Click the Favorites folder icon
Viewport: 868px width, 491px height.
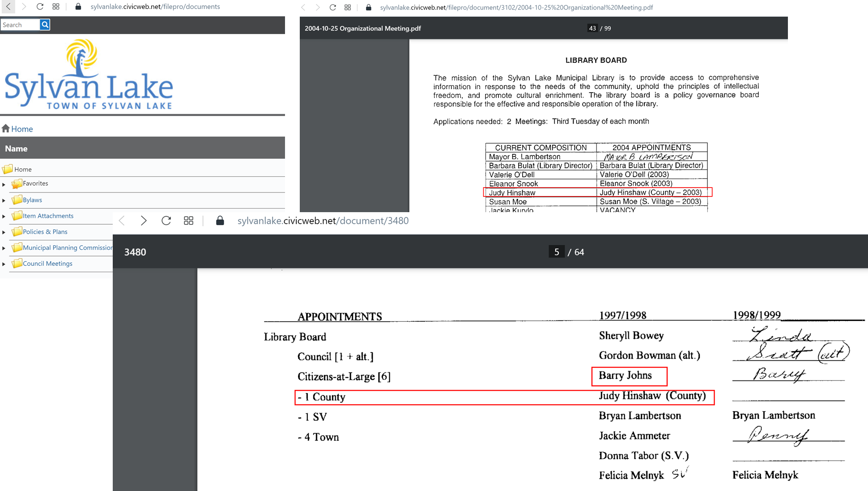tap(17, 184)
